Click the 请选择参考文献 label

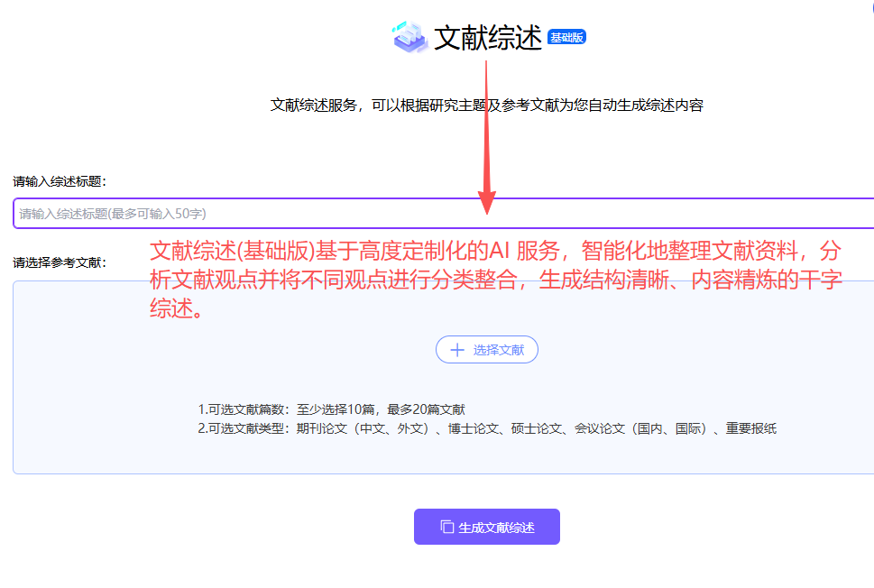[x=60, y=263]
